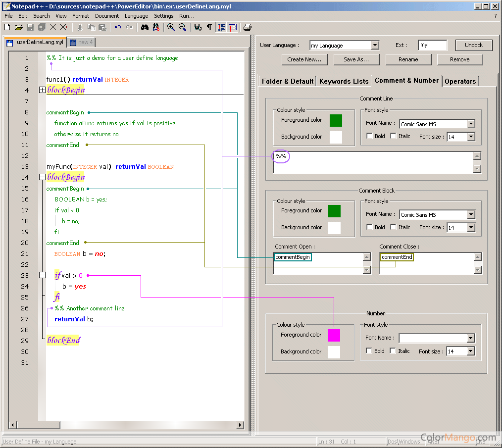Click the Find binoculars icon

(x=145, y=27)
